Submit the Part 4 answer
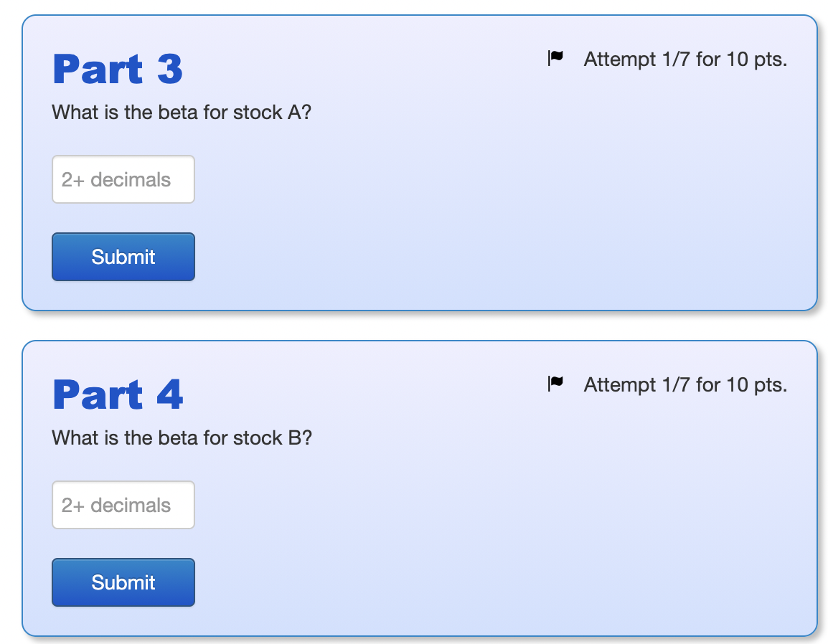Image resolution: width=828 pixels, height=644 pixels. 123,582
